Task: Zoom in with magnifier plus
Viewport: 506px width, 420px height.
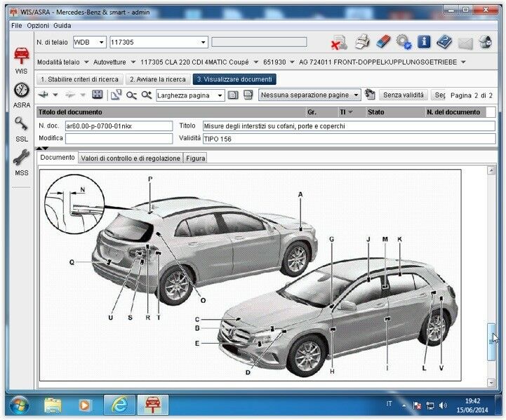Action: 146,95
